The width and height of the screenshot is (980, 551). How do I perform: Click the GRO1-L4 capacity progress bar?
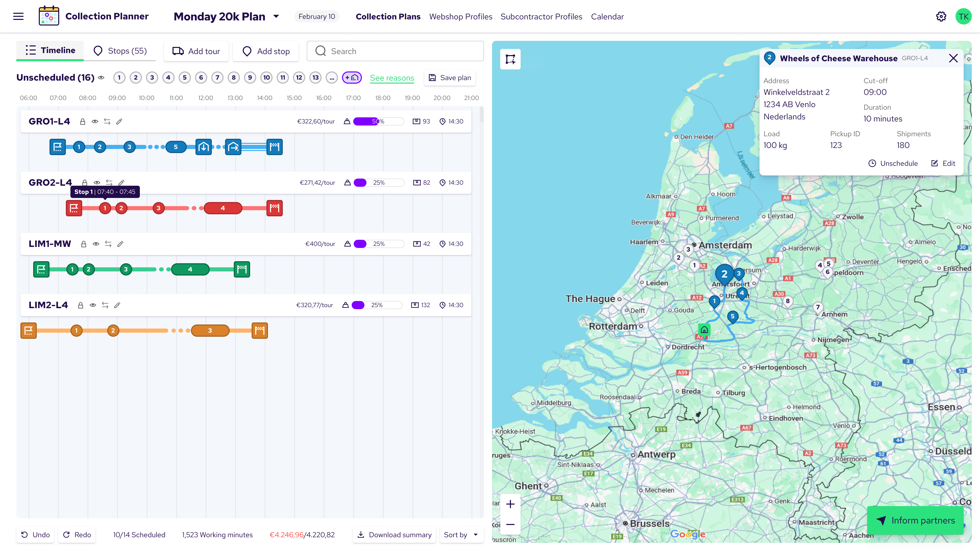pyautogui.click(x=378, y=122)
